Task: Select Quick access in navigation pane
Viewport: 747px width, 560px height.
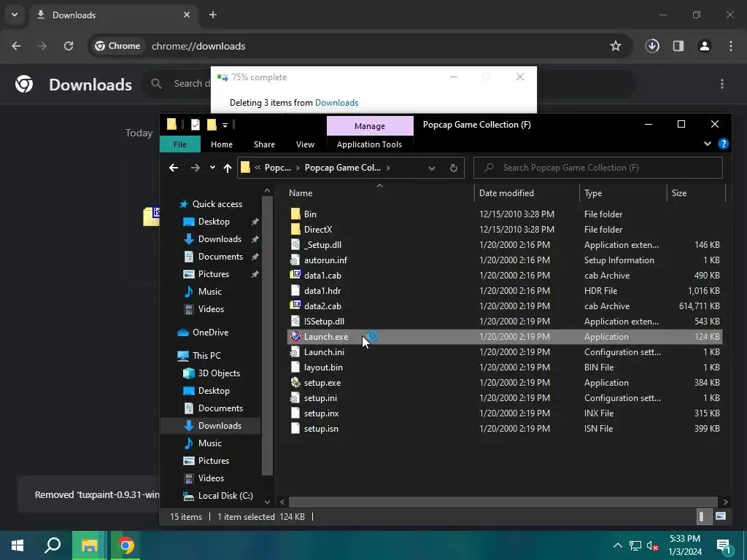Action: point(217,204)
